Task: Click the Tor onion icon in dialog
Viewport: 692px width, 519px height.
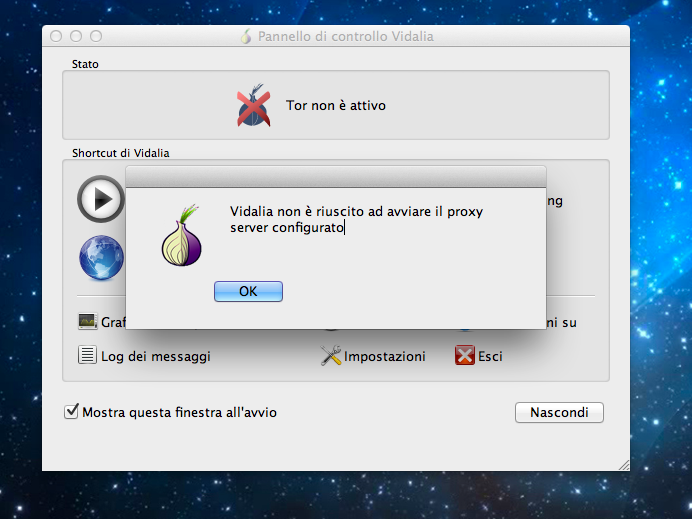Action: coord(182,236)
